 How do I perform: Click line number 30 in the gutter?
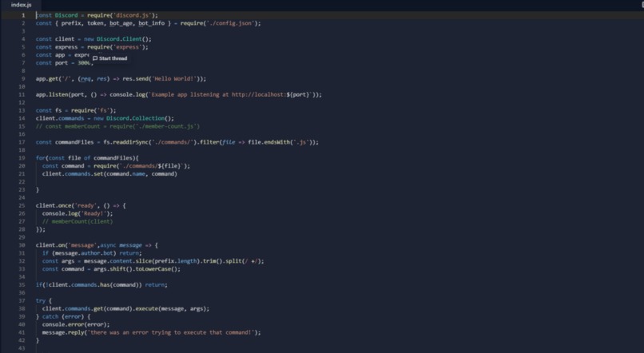[x=22, y=245]
